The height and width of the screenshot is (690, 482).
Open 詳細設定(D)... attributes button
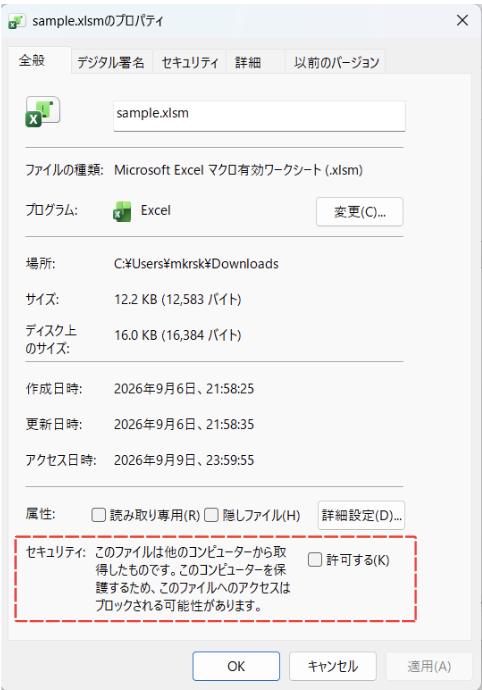[x=361, y=515]
